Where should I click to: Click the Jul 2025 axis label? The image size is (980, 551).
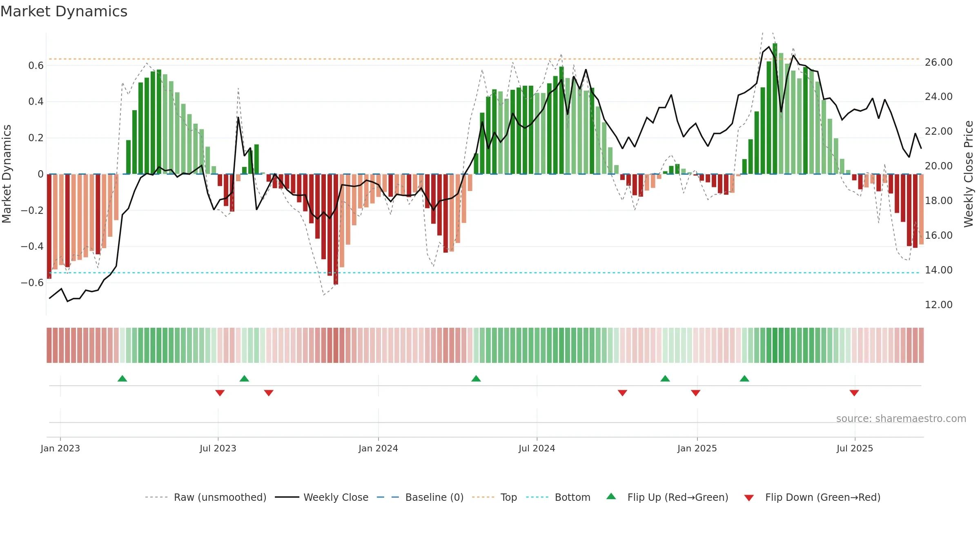[x=855, y=448]
